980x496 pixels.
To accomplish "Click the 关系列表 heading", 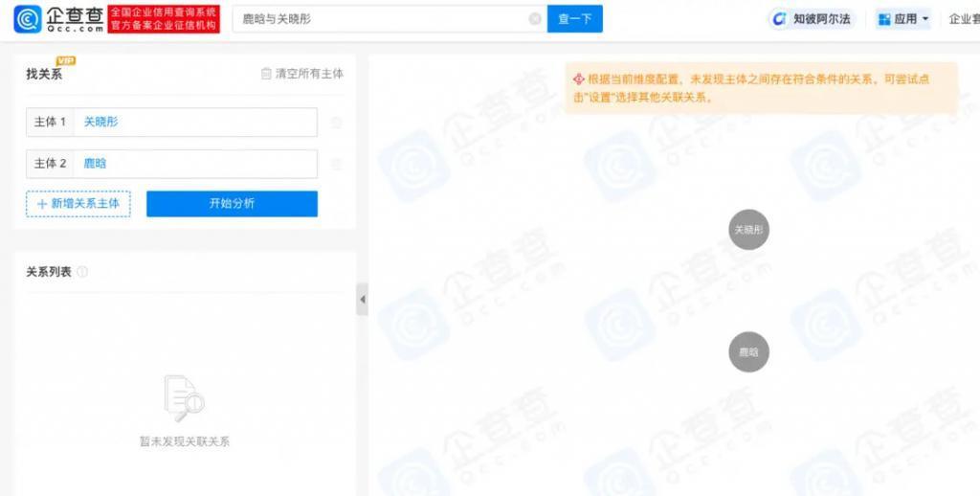I will coord(49,272).
